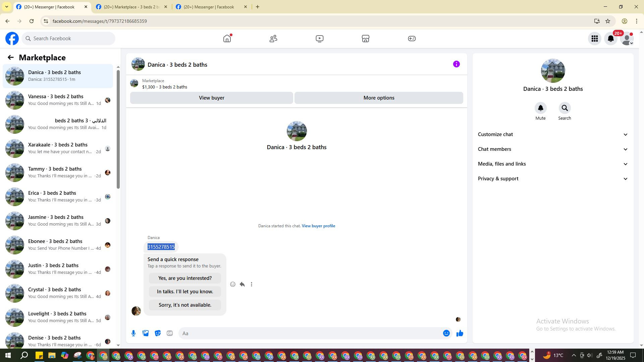Open the sticker picker icon
The height and width of the screenshot is (362, 644).
[x=158, y=333]
